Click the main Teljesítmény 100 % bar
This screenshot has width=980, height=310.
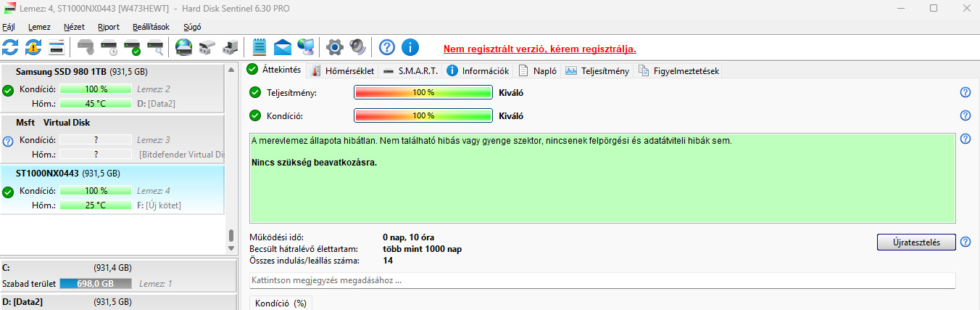tap(423, 92)
